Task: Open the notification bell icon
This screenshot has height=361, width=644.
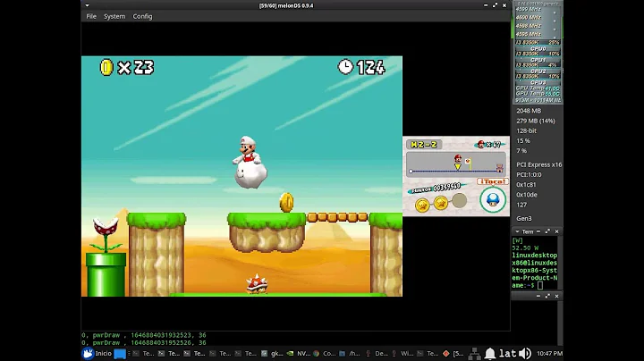Action: point(490,353)
